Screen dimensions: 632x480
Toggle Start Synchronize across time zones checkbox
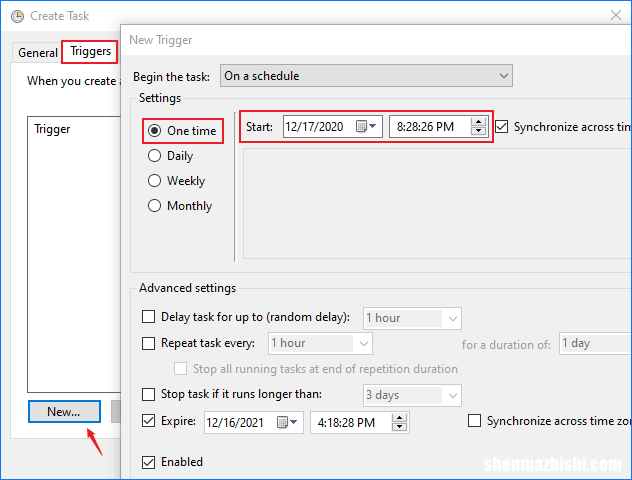pos(501,127)
